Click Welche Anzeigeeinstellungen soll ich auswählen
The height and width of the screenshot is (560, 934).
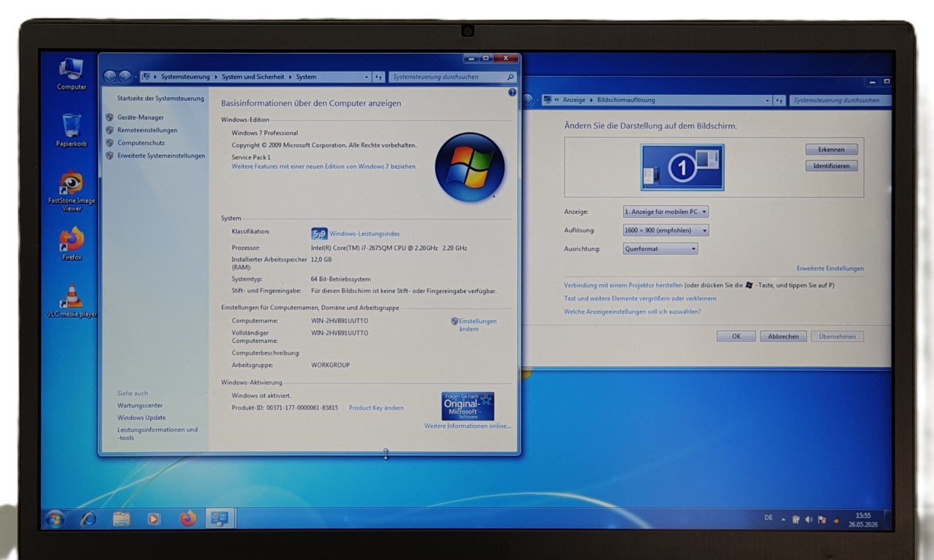(x=632, y=311)
